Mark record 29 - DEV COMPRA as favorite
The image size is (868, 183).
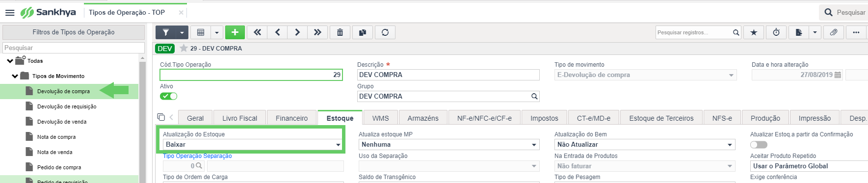point(184,48)
